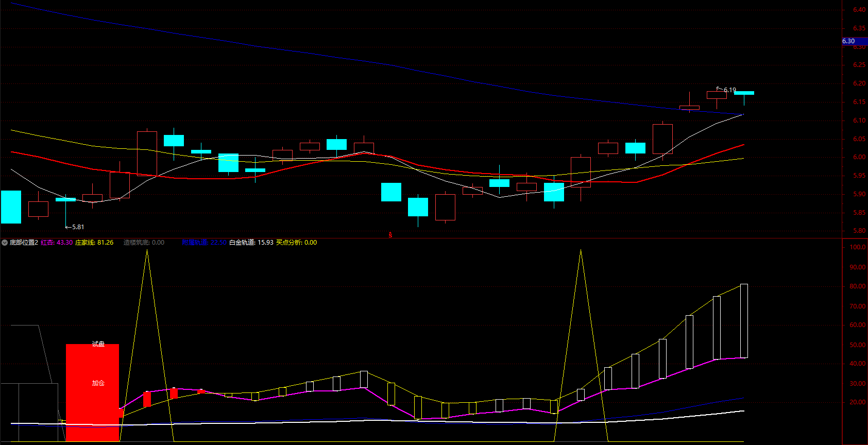Click the 6.40 price axis label

tap(859, 10)
